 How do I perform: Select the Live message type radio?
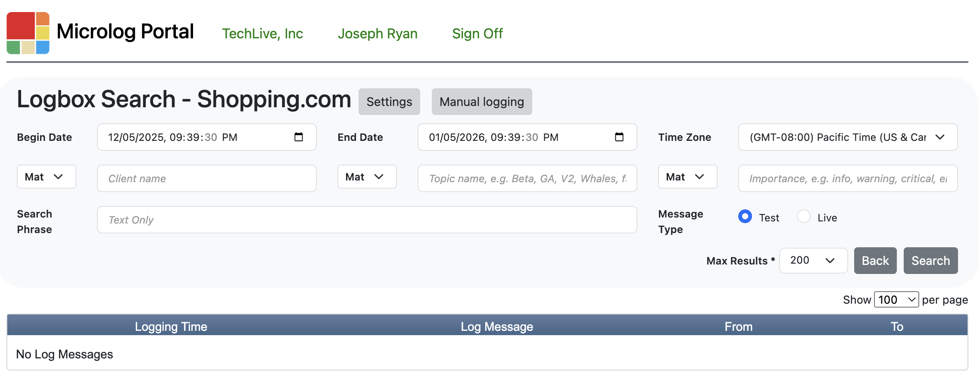coord(803,216)
